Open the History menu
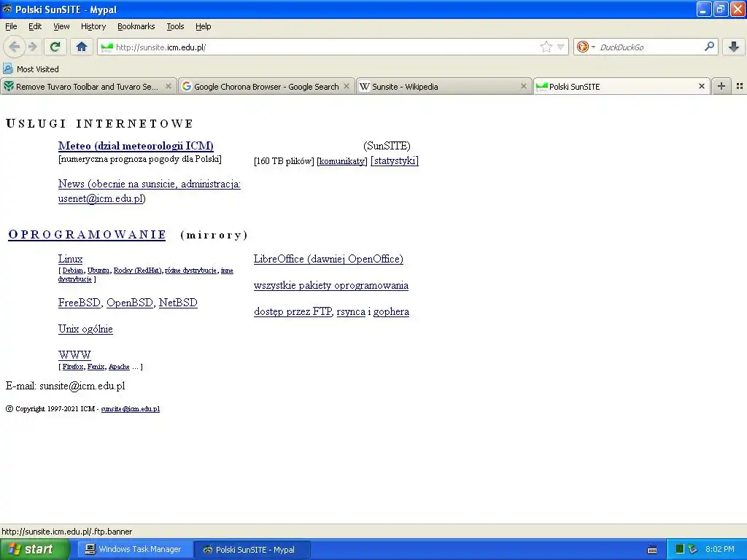Screen dimensions: 747x560 point(93,26)
